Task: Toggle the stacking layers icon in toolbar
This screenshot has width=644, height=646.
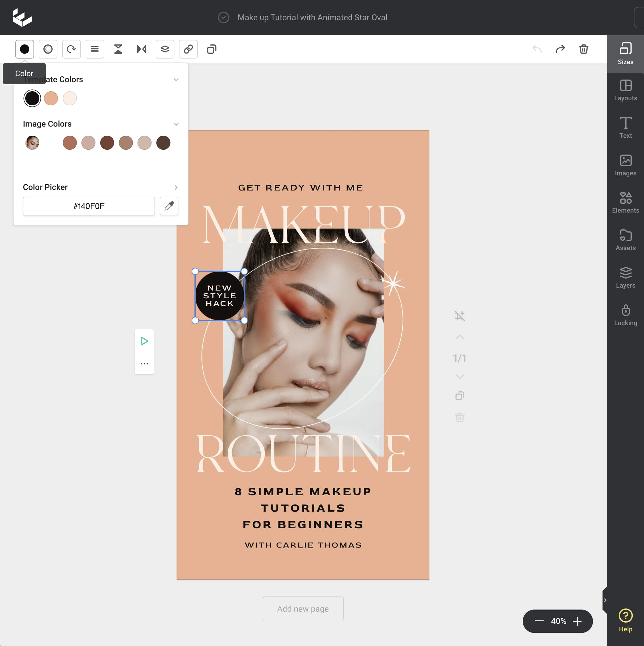Action: click(x=165, y=49)
